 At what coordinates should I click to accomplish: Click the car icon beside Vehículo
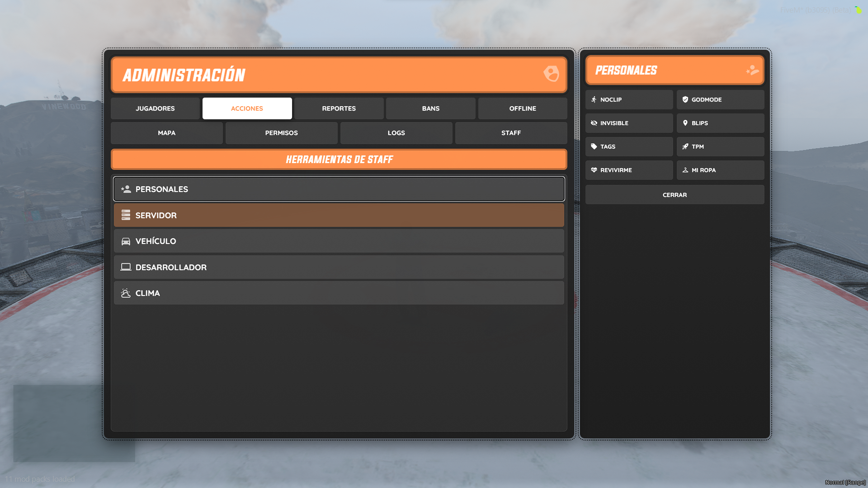coord(126,241)
